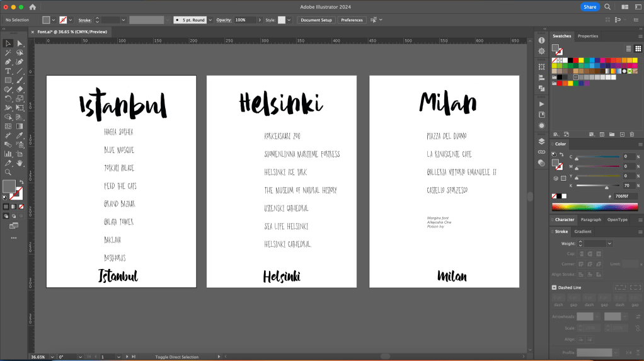The height and width of the screenshot is (361, 644).
Task: Click the color spectrum bar
Action: click(x=594, y=207)
